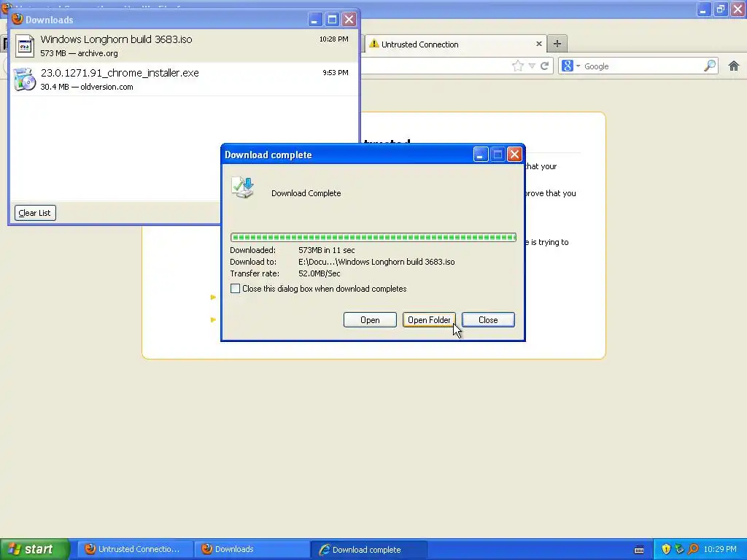Viewport: 747px width, 560px height.
Task: Click the Download Complete drive icon
Action: (x=243, y=187)
